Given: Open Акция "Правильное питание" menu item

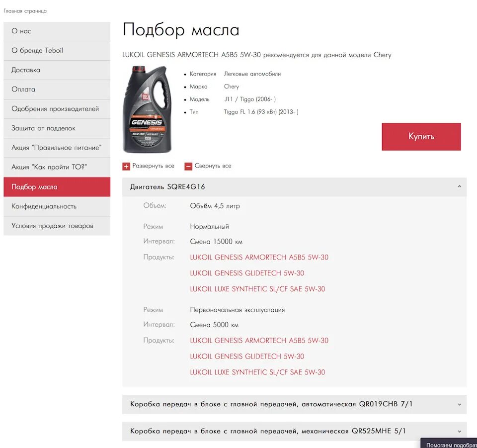Looking at the screenshot, I should (x=57, y=148).
